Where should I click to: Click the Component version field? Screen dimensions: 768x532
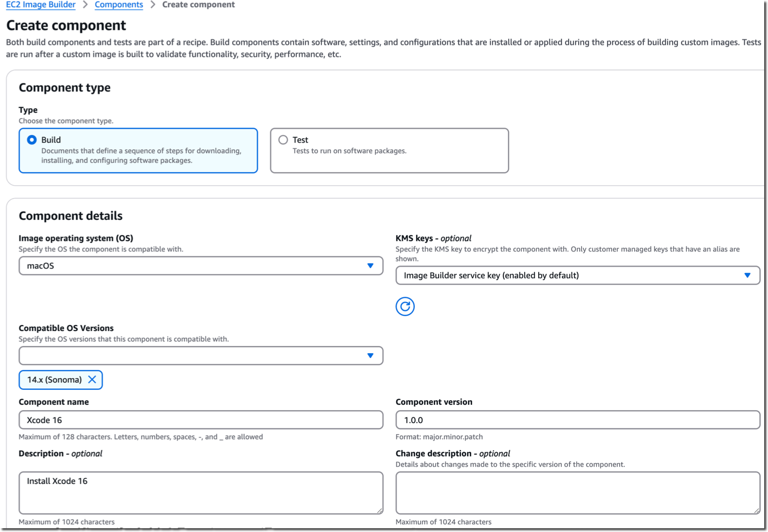pyautogui.click(x=578, y=420)
